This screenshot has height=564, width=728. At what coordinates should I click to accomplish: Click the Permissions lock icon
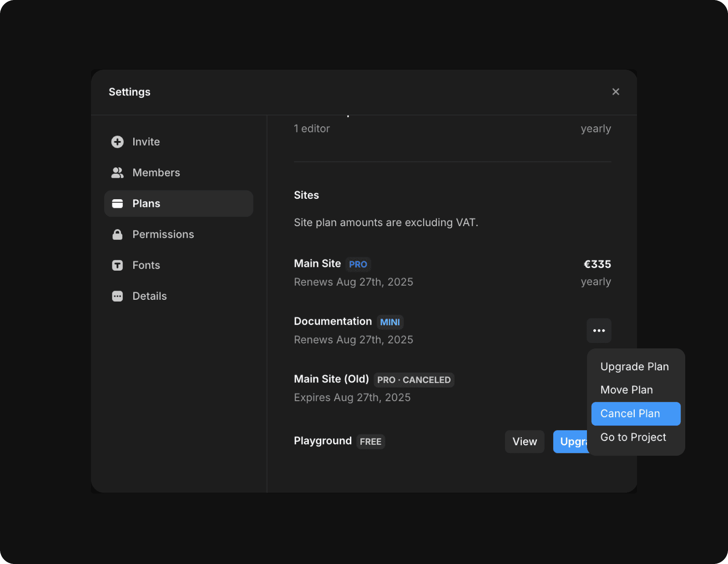click(117, 235)
